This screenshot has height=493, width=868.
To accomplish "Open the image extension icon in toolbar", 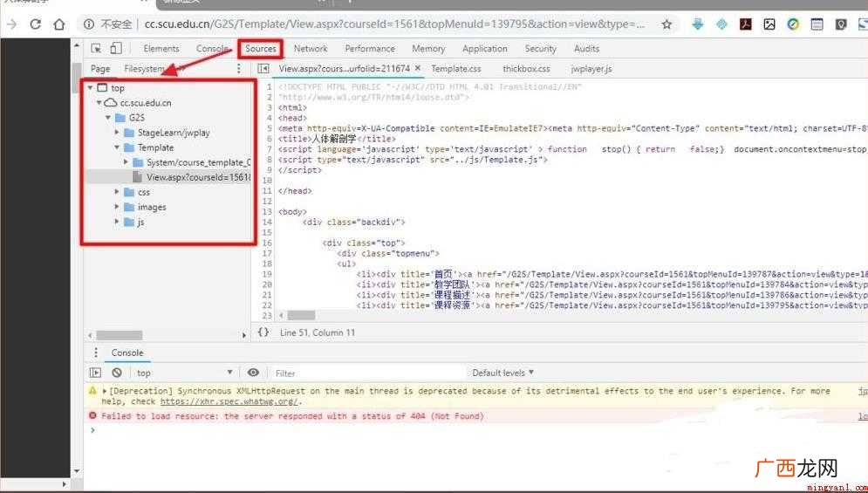I will click(x=769, y=24).
